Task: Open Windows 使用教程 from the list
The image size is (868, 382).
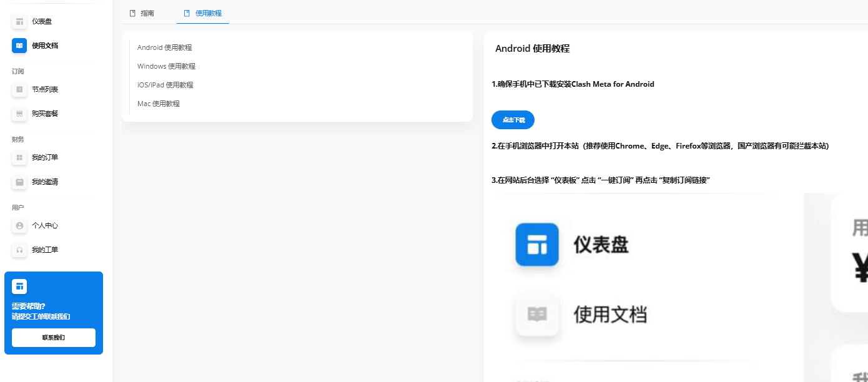Action: 166,66
